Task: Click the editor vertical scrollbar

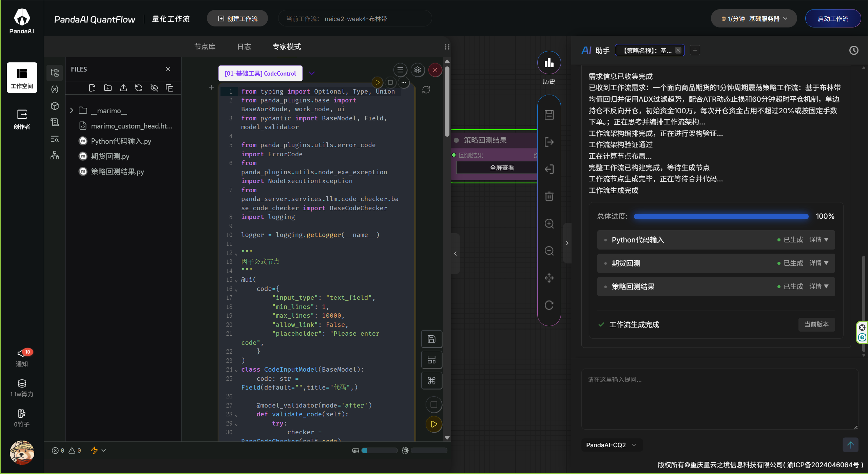Action: (x=447, y=102)
